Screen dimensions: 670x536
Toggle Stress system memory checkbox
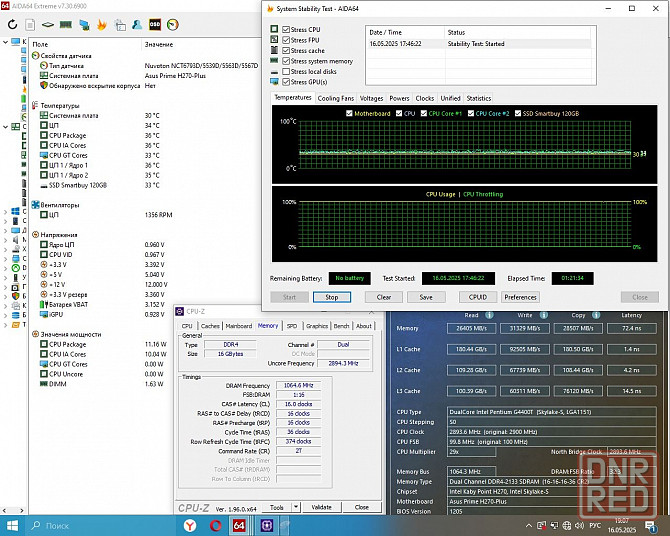point(286,61)
